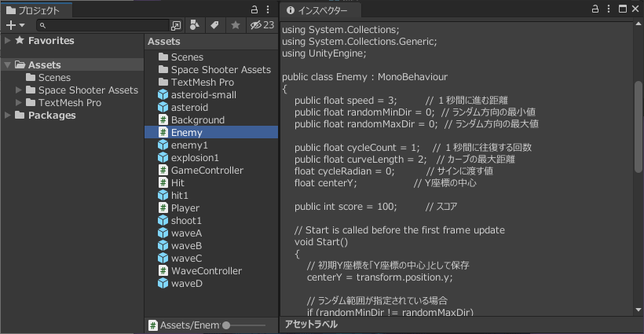Select the asteroid-small prefab icon

(x=163, y=94)
